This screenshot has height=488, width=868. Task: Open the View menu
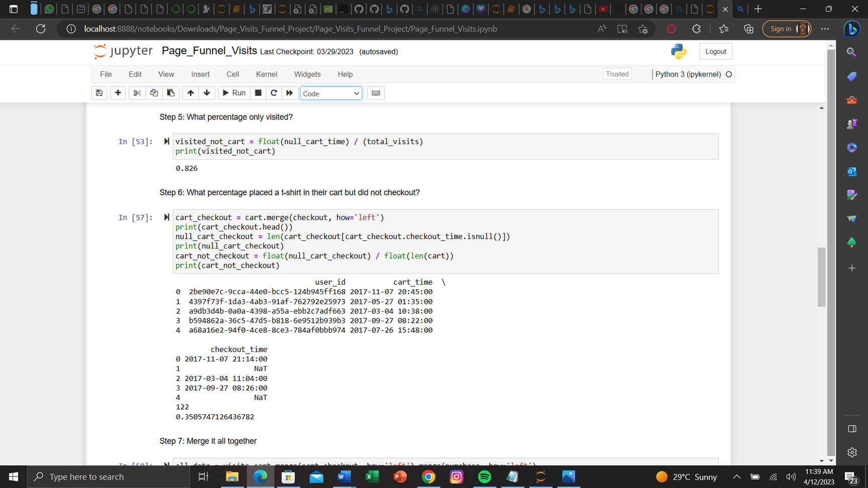point(166,74)
